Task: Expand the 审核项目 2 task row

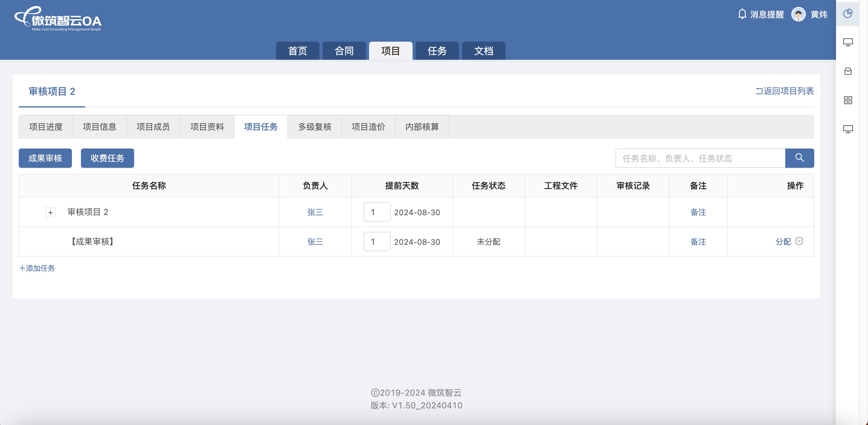Action: click(50, 212)
